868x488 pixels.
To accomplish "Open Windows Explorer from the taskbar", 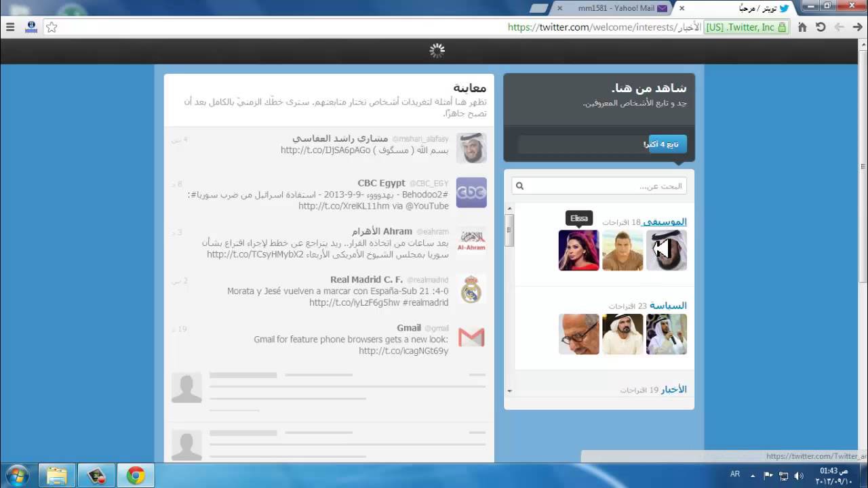I will 57,476.
